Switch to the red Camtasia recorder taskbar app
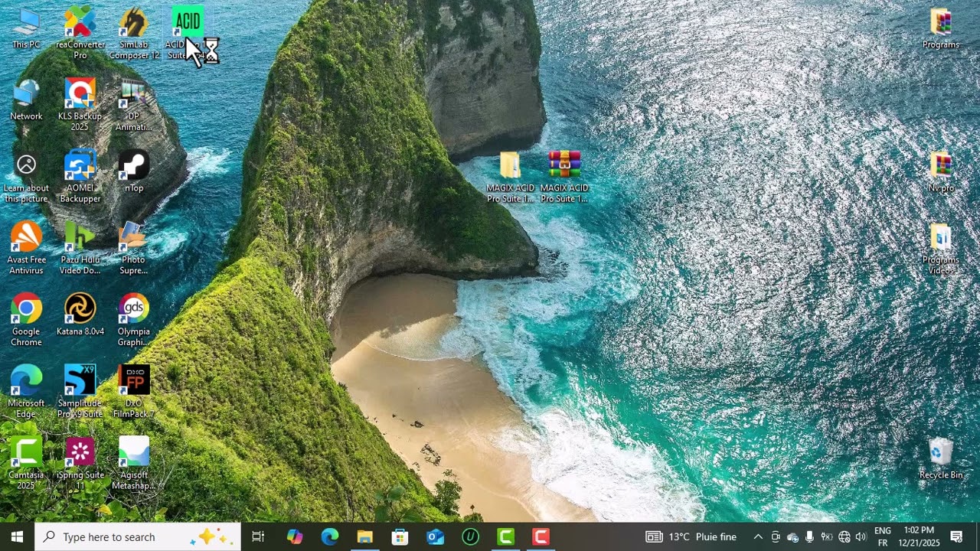The width and height of the screenshot is (980, 551). point(541,536)
